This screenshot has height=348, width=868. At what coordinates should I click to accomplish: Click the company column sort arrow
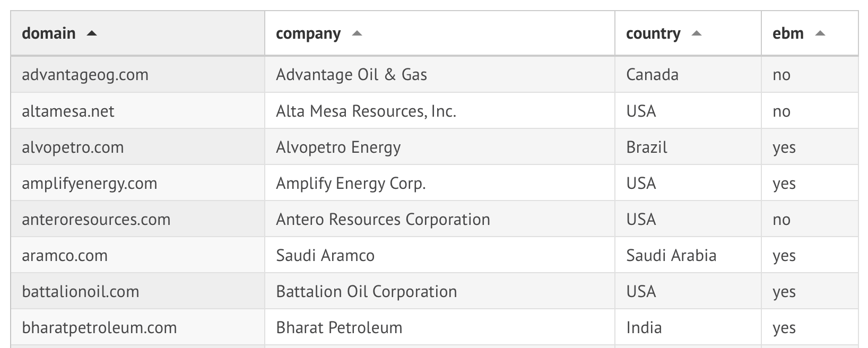point(357,33)
